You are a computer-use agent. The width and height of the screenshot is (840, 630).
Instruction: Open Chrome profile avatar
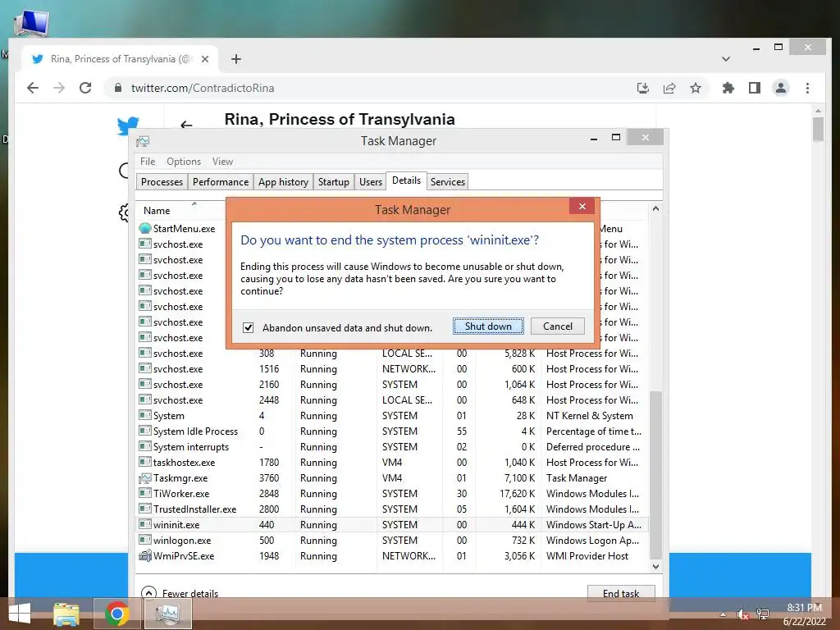[781, 88]
